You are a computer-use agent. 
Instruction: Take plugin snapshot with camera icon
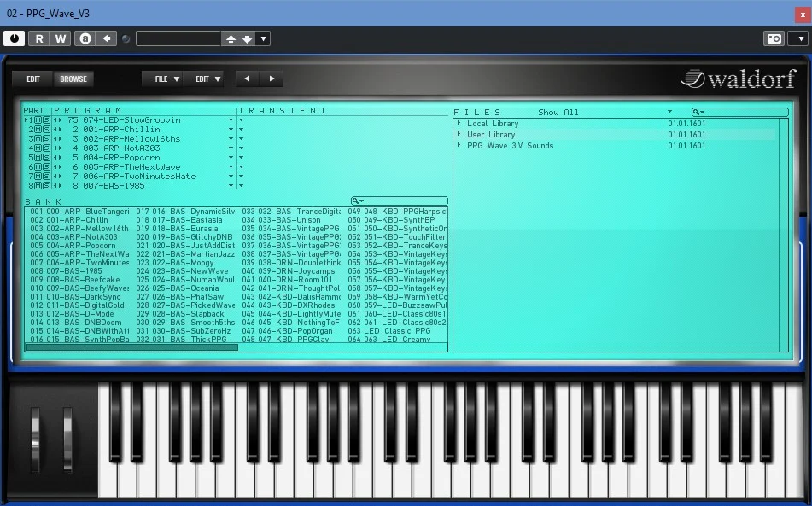point(774,38)
